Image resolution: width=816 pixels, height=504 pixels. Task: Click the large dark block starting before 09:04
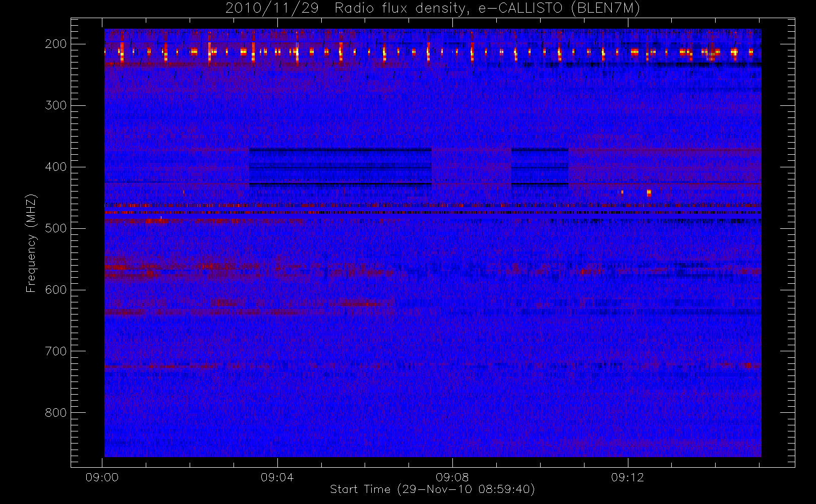[x=340, y=167]
